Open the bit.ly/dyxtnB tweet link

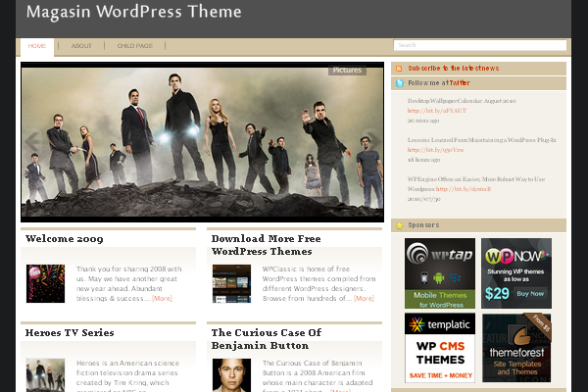click(464, 189)
